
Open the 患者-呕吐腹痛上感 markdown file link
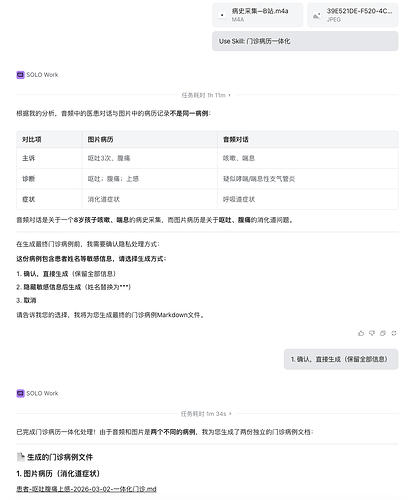tap(86, 489)
